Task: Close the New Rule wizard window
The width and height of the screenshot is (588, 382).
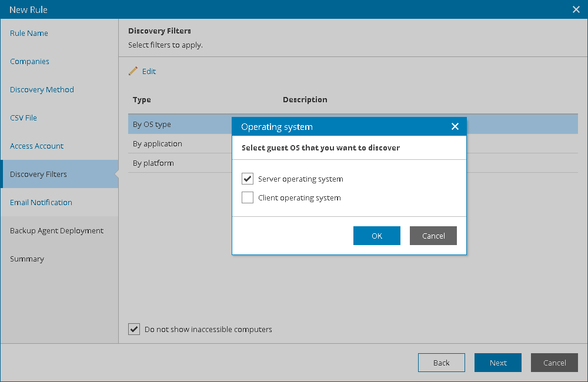Action: [576, 9]
